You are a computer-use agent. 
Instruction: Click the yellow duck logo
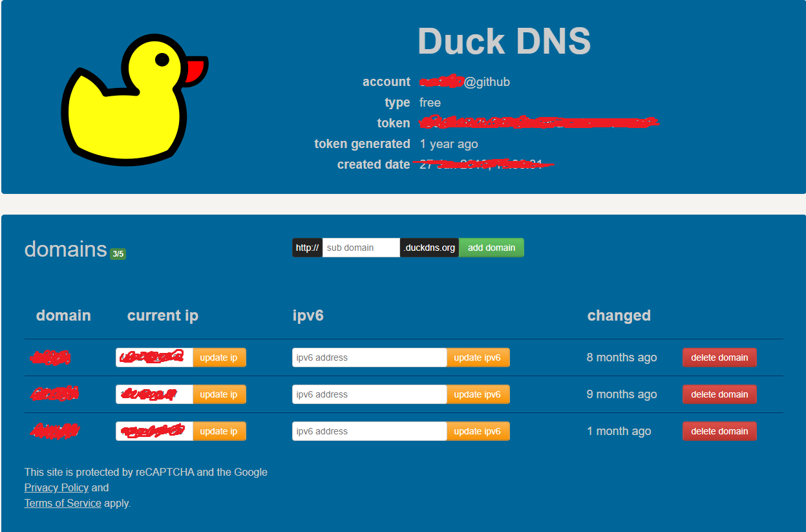pyautogui.click(x=134, y=100)
